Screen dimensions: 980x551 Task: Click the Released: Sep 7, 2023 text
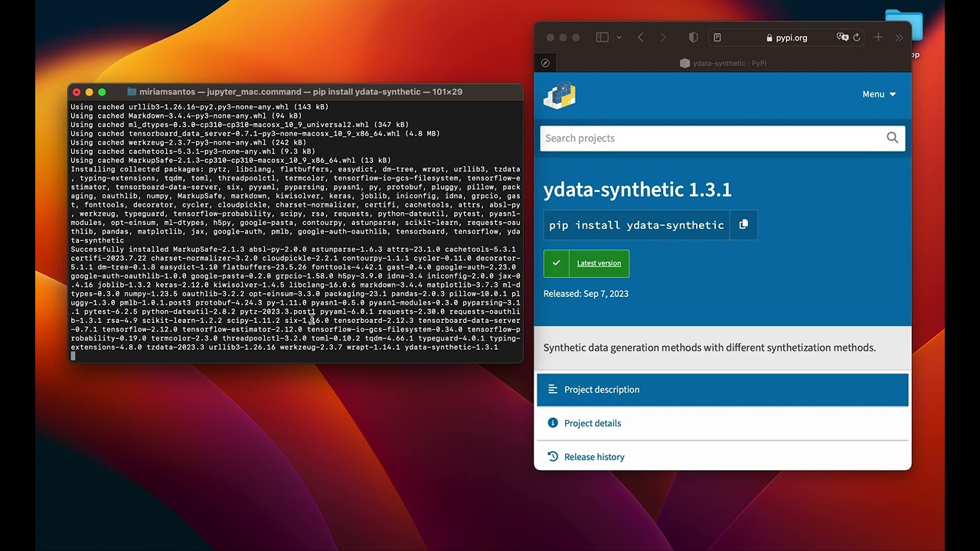click(x=586, y=294)
